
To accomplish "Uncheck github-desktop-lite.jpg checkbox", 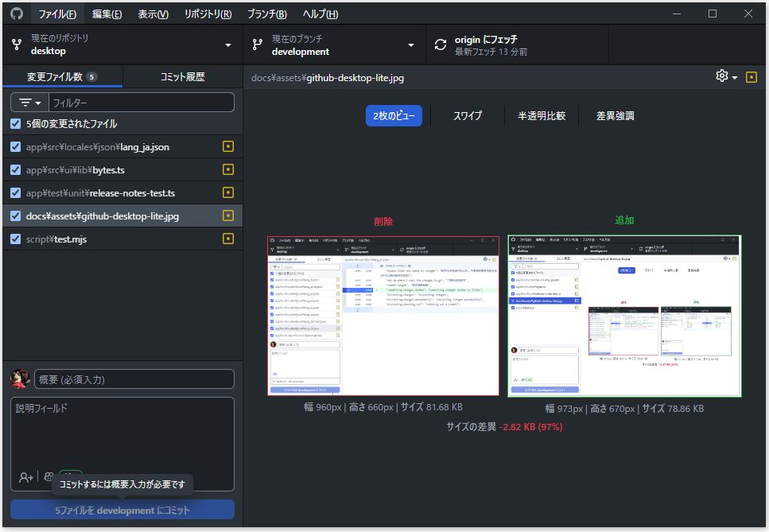I will [16, 216].
